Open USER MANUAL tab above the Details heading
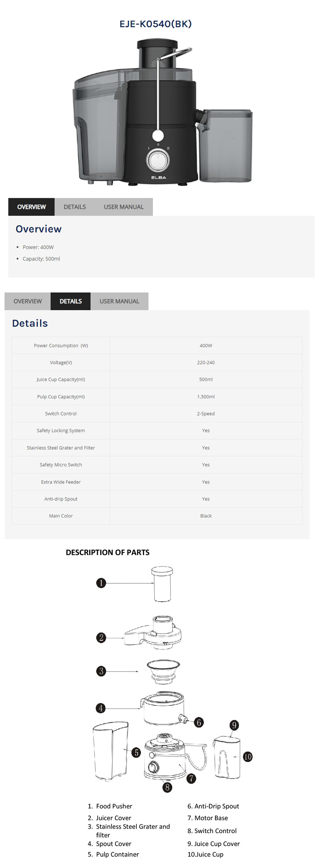The width and height of the screenshot is (323, 868). [x=119, y=301]
